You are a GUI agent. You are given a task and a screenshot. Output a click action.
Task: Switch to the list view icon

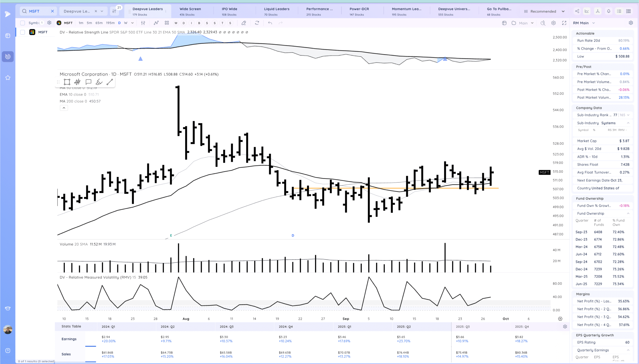619,11
